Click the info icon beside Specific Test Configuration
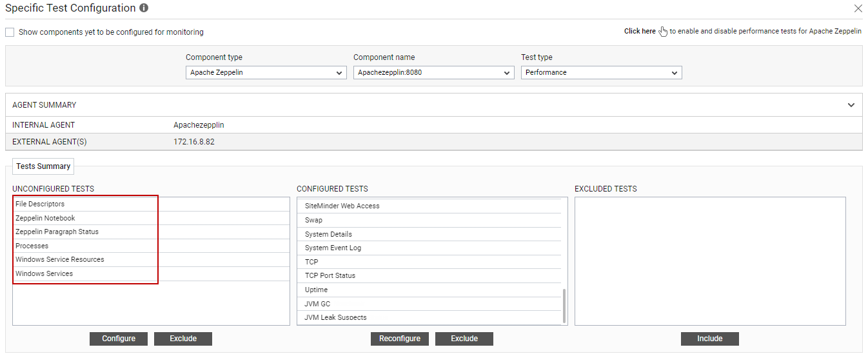Image resolution: width=868 pixels, height=356 pixels. (144, 8)
